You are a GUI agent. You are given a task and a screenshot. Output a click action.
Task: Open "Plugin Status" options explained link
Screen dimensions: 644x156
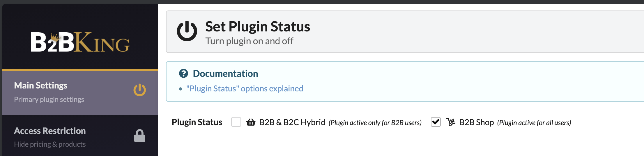coord(245,88)
